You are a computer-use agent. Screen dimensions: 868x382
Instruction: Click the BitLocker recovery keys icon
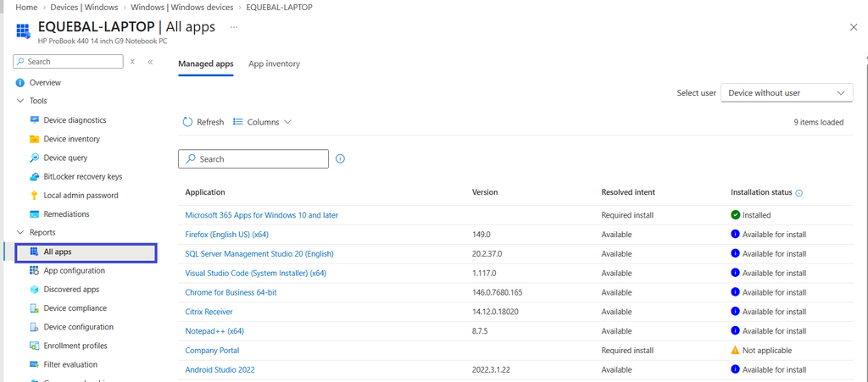click(x=34, y=177)
